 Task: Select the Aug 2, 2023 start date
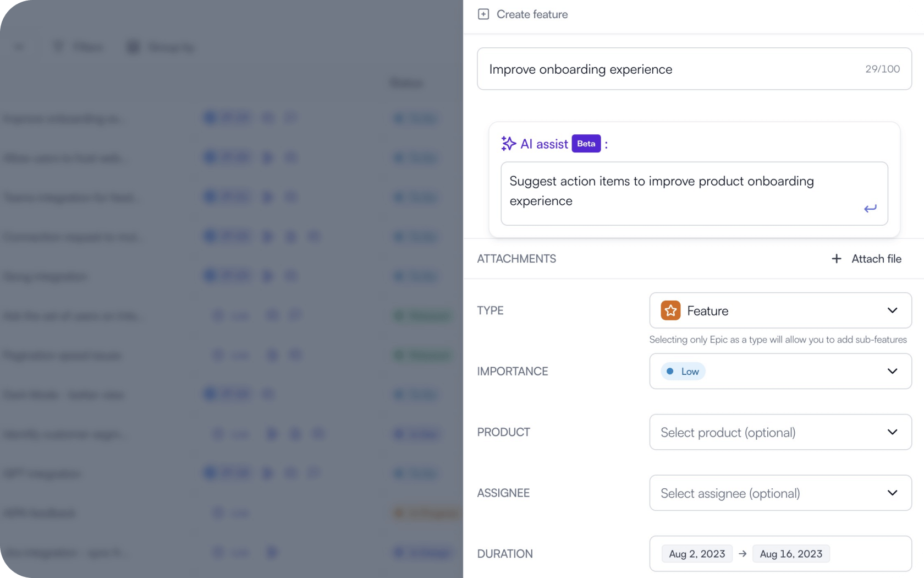[x=696, y=553]
